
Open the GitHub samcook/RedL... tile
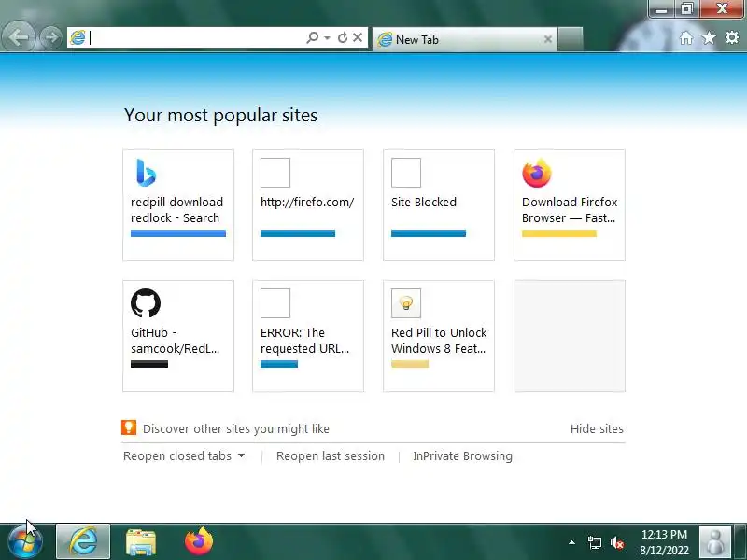(x=178, y=336)
